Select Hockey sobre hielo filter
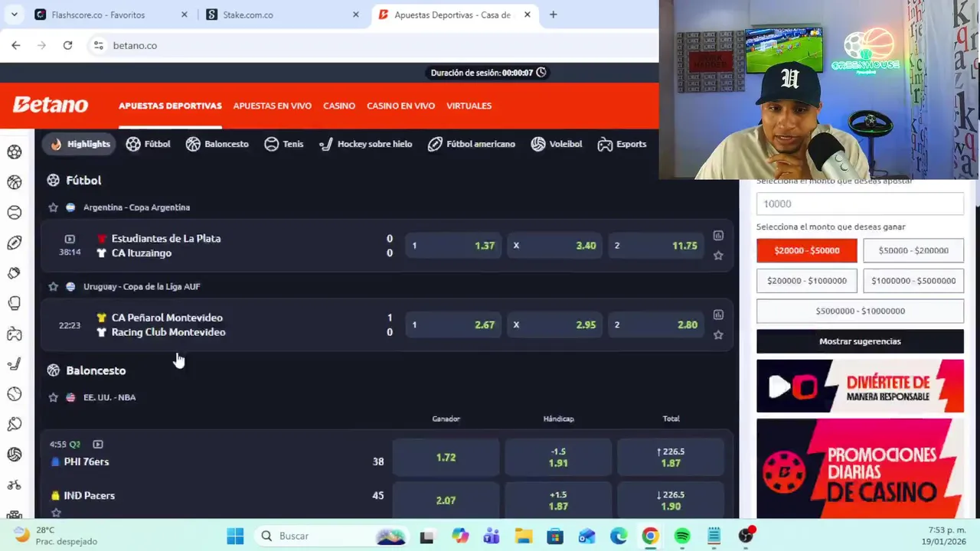This screenshot has width=980, height=551. 365,144
